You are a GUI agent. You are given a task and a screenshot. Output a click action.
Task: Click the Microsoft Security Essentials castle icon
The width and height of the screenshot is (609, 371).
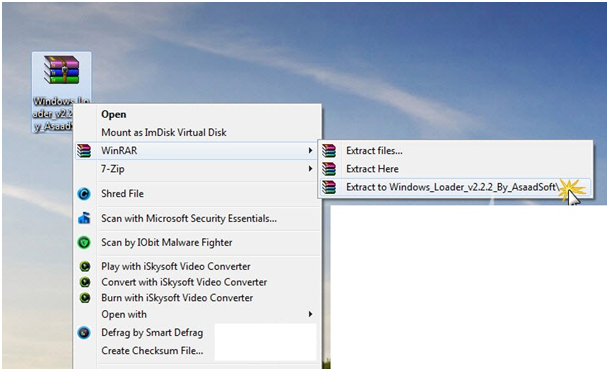pos(84,218)
